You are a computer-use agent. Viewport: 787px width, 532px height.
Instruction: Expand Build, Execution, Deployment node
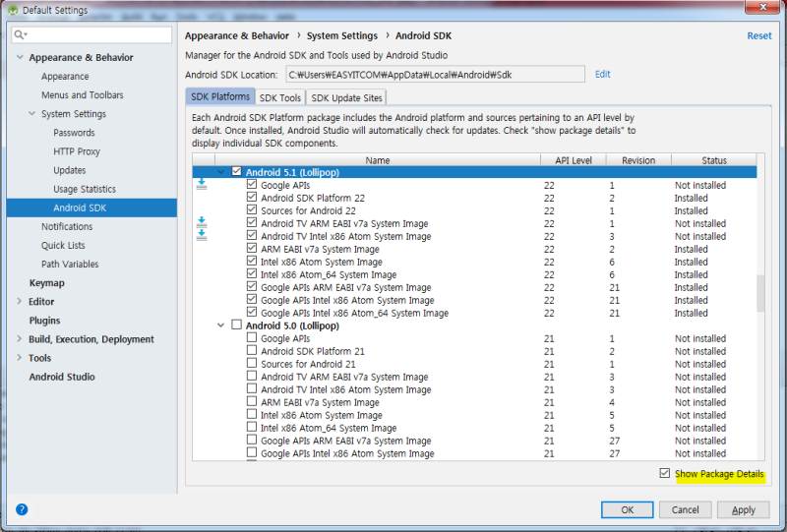point(20,339)
